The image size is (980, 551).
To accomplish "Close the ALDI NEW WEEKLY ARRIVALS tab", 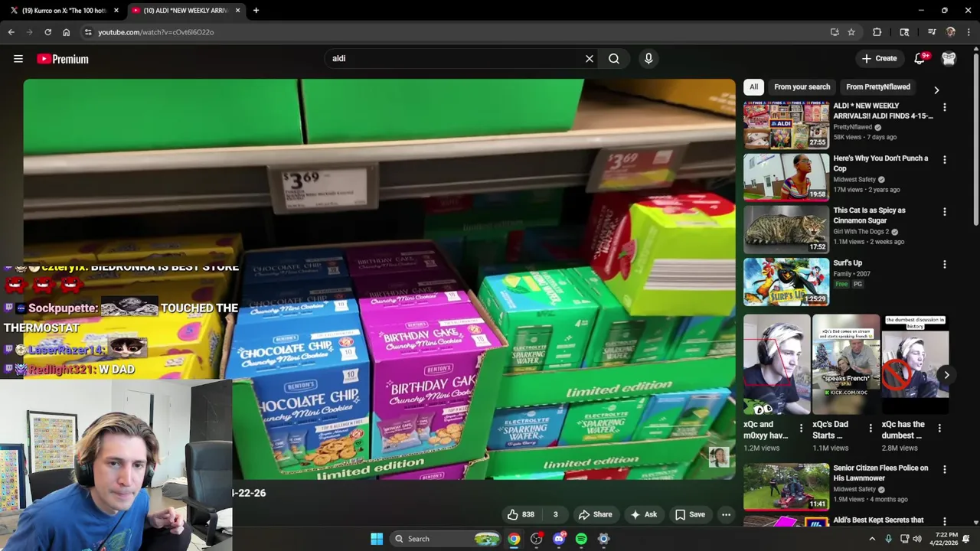I will pyautogui.click(x=237, y=11).
